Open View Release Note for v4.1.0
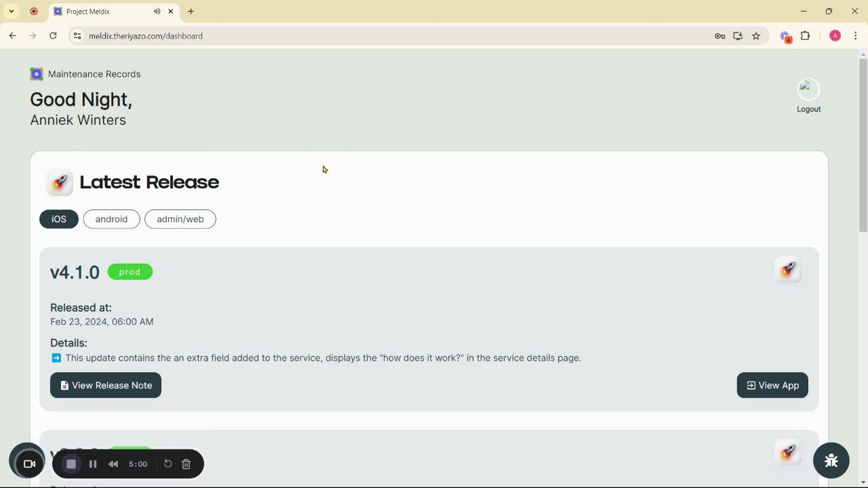 106,385
